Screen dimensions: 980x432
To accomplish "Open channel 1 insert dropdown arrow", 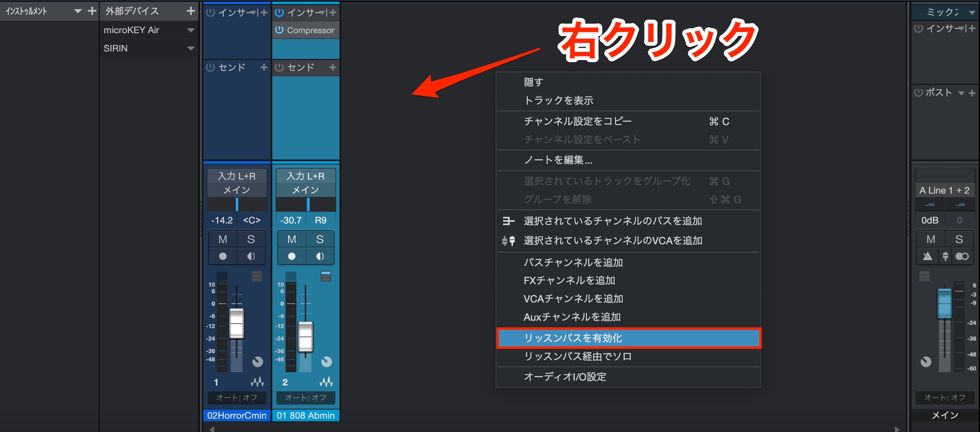I will [x=253, y=13].
